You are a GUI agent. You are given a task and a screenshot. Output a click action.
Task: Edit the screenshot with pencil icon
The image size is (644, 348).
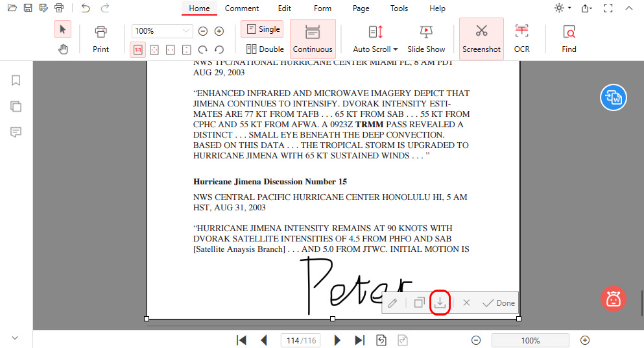[x=392, y=303]
